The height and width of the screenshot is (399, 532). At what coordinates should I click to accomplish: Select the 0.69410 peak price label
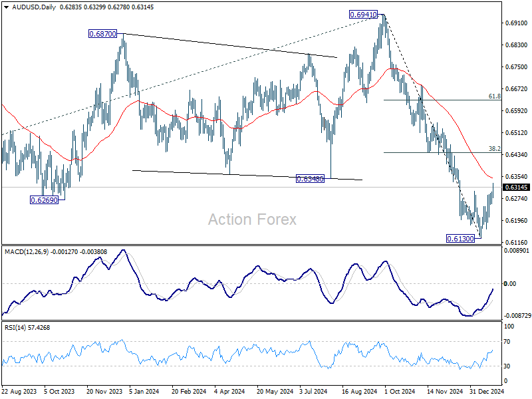click(x=363, y=15)
